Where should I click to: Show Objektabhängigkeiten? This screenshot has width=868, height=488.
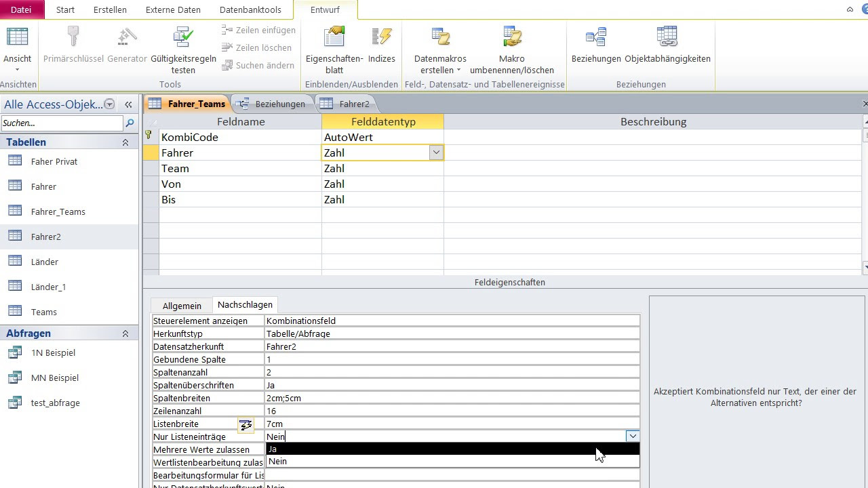click(x=667, y=46)
